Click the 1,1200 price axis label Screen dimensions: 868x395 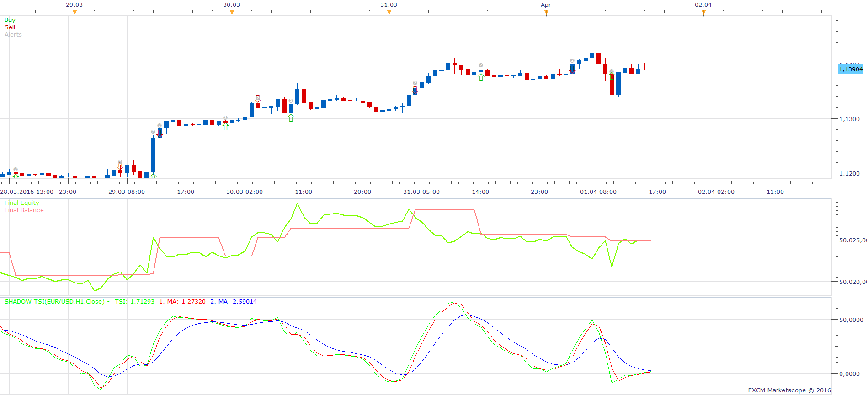[849, 174]
